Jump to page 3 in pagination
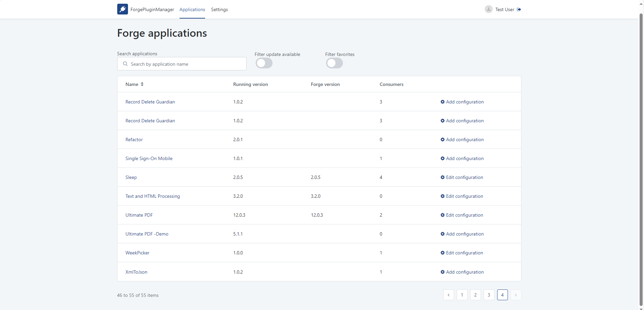The image size is (644, 310). [x=489, y=295]
